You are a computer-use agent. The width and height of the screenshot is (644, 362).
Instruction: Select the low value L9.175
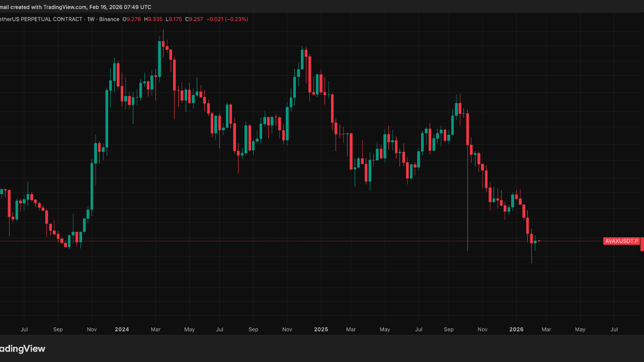(x=174, y=19)
